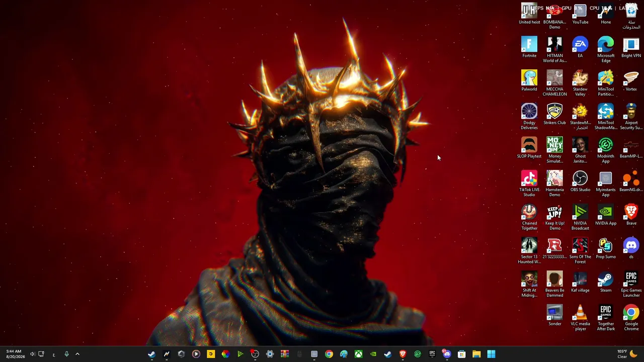
Task: Open Microsoft Edge from the desktop
Action: coord(606,50)
